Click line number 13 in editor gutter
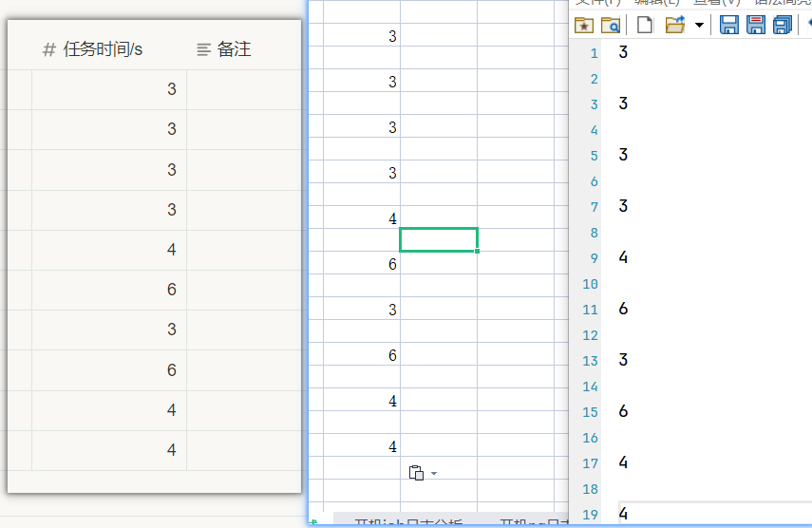812x528 pixels. pyautogui.click(x=591, y=361)
